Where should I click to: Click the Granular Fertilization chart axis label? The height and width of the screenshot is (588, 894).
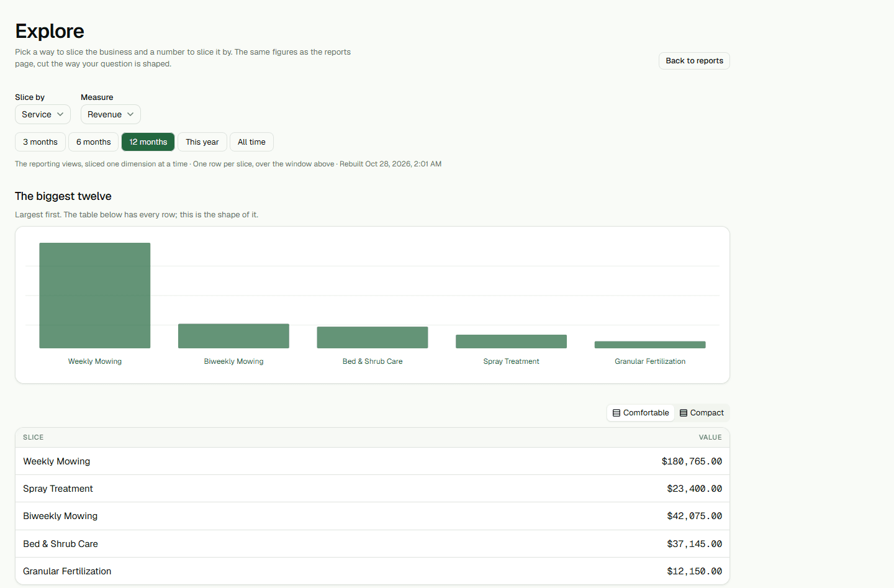pyautogui.click(x=650, y=361)
